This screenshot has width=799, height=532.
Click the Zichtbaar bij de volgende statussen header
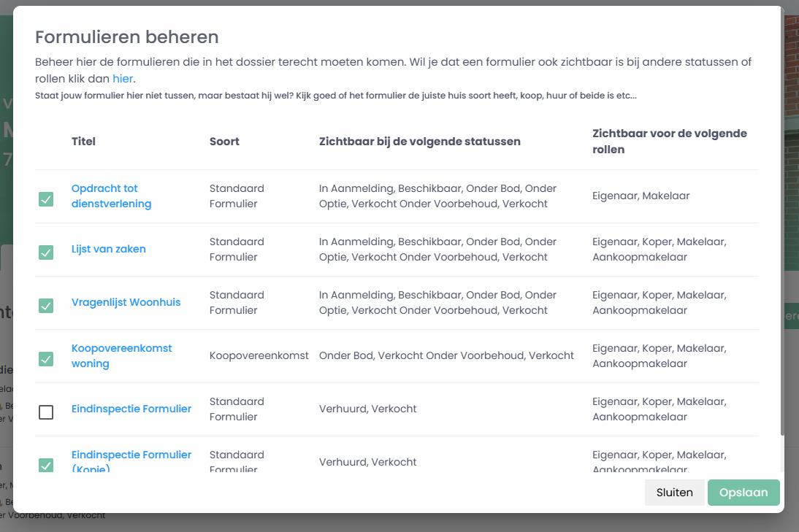pyautogui.click(x=420, y=142)
